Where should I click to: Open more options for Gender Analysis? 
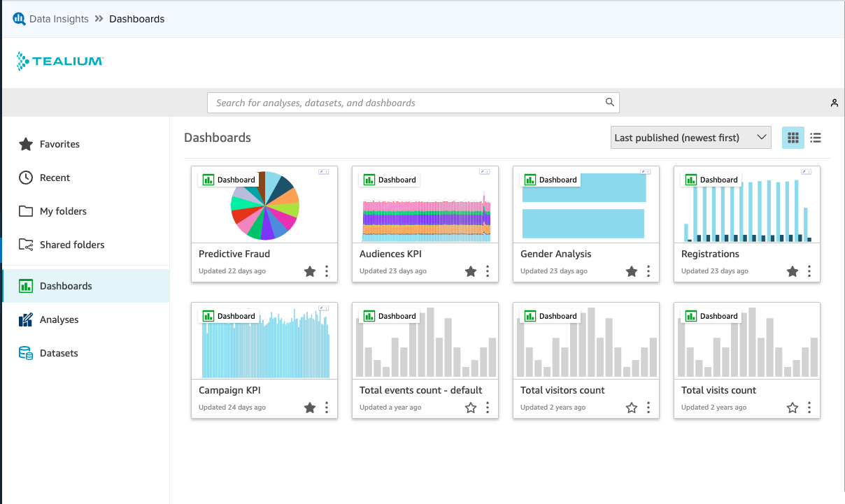[x=648, y=271]
